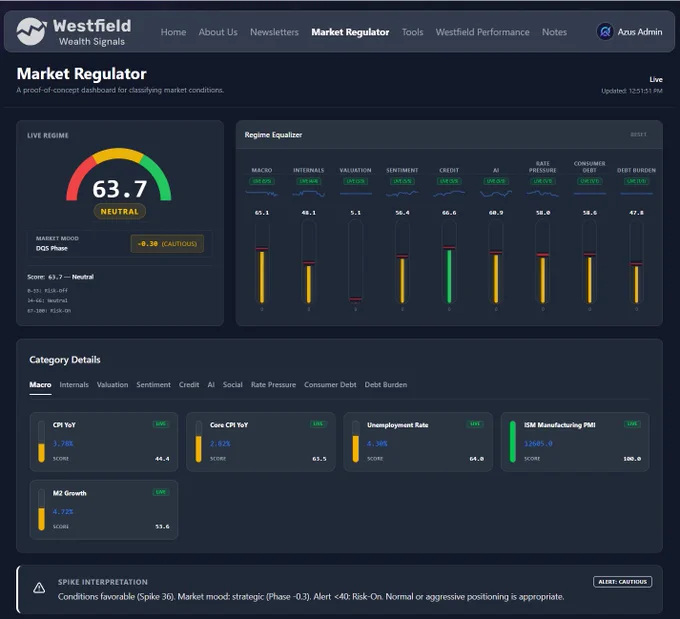Click the Rate Pressure equalizer slider

coord(543,262)
